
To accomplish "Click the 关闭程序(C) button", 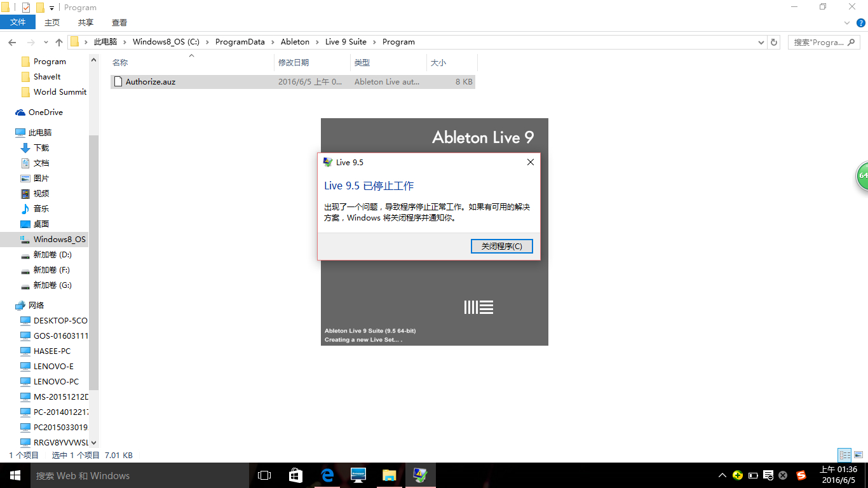I will click(x=502, y=246).
